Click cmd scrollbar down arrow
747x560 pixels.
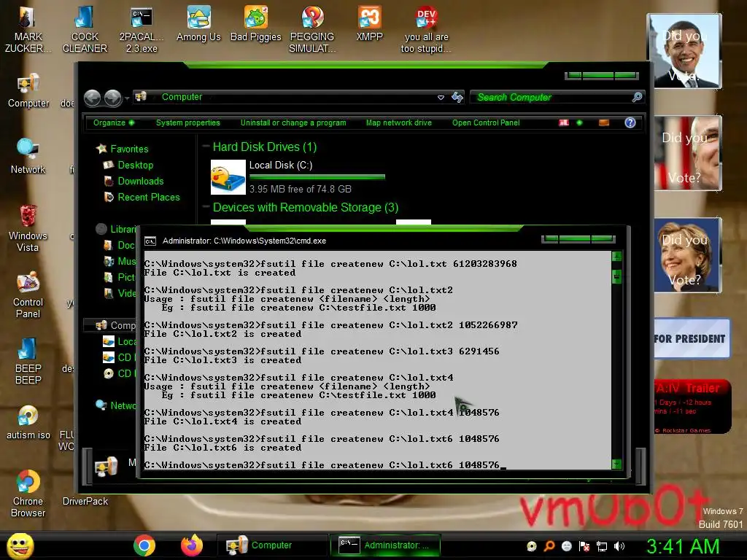point(616,464)
